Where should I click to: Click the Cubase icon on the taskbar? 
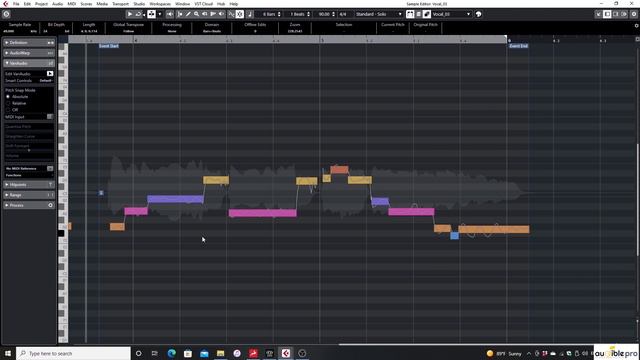(x=286, y=353)
